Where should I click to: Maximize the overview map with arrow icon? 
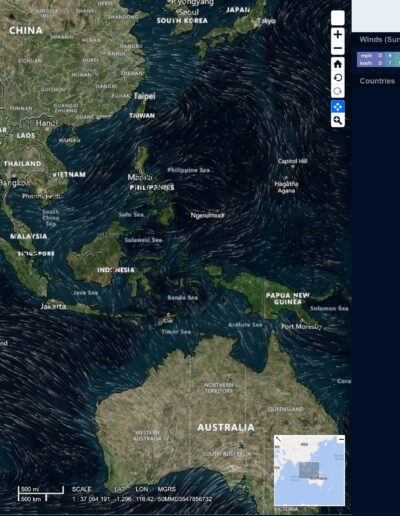coord(278,439)
